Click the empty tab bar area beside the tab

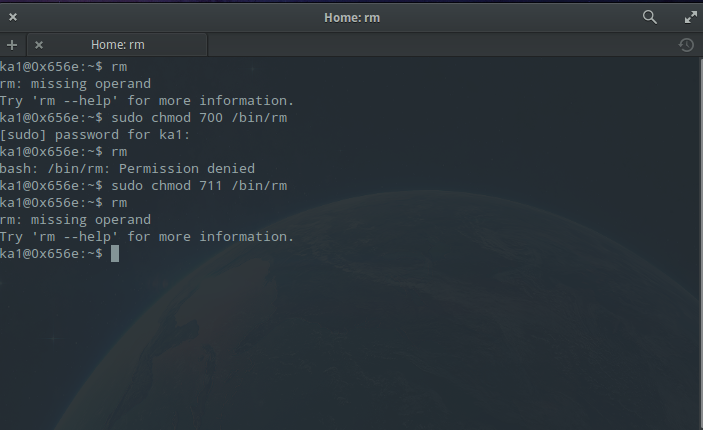[440, 45]
